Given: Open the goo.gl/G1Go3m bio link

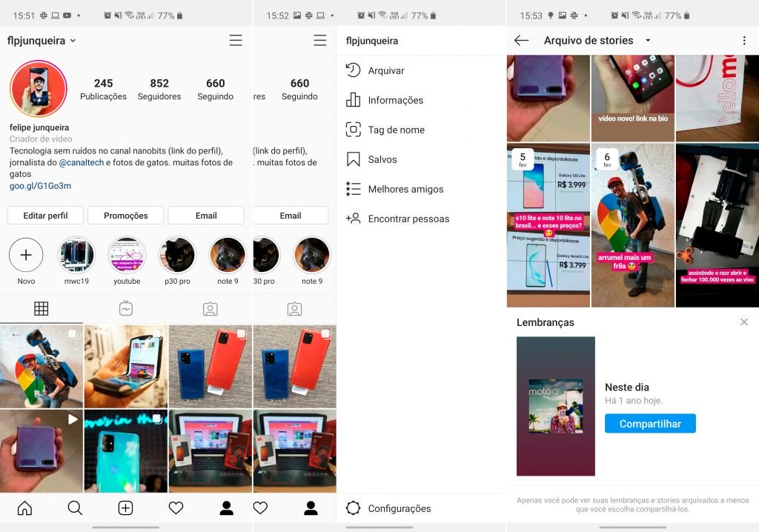Looking at the screenshot, I should 40,186.
